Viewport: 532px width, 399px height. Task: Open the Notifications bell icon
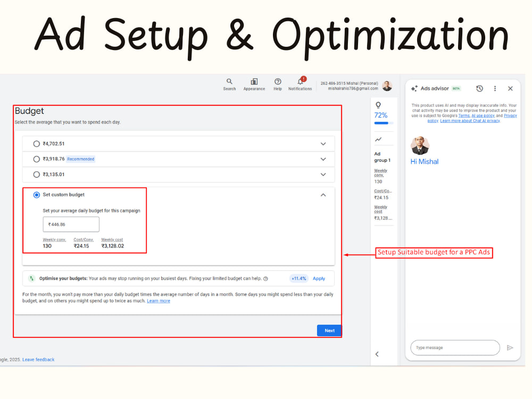tap(301, 81)
